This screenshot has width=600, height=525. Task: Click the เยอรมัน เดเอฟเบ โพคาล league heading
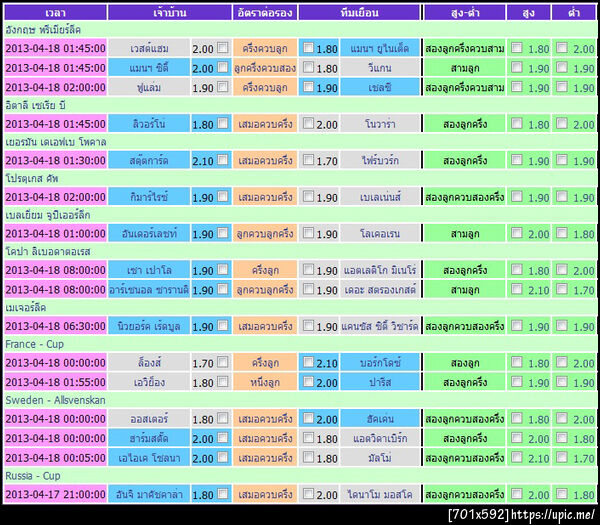(x=56, y=142)
